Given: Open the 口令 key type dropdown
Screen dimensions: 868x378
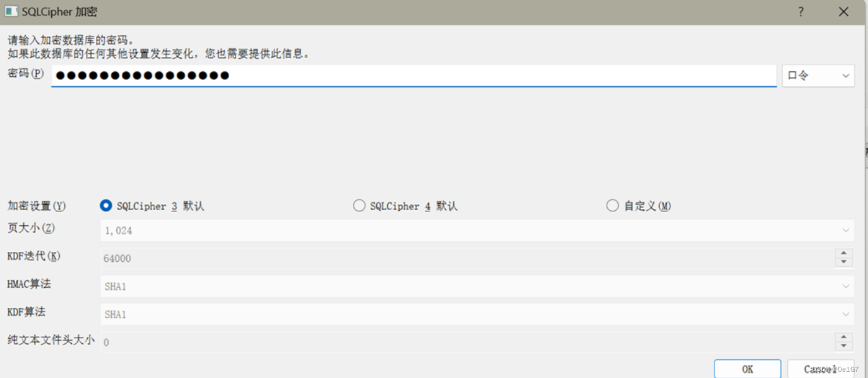Looking at the screenshot, I should [818, 76].
